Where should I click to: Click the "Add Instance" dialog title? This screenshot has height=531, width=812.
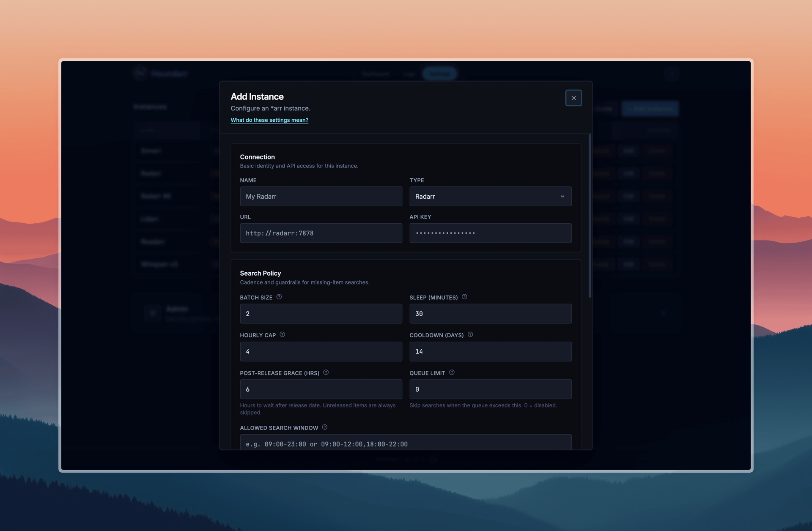[257, 96]
